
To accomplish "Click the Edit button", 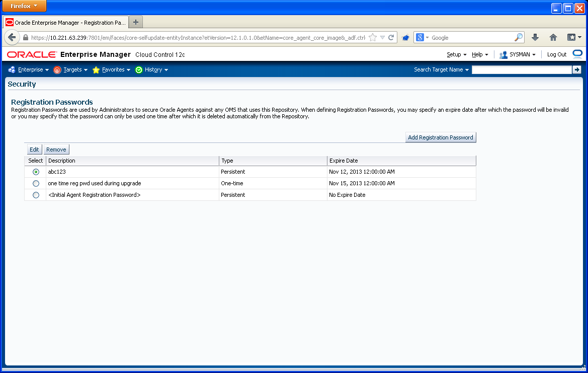I will tap(34, 150).
